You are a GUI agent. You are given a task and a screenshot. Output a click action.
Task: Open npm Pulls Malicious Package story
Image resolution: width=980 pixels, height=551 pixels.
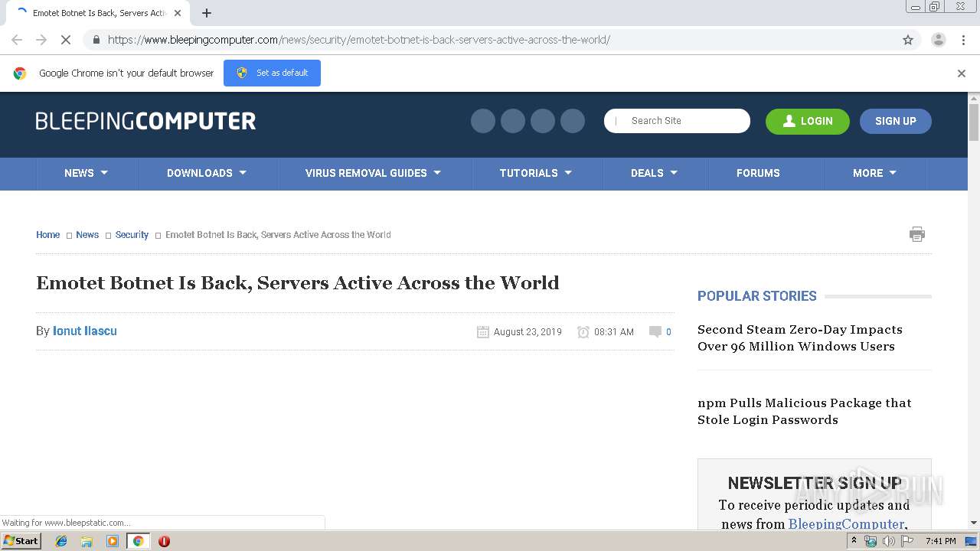(805, 411)
